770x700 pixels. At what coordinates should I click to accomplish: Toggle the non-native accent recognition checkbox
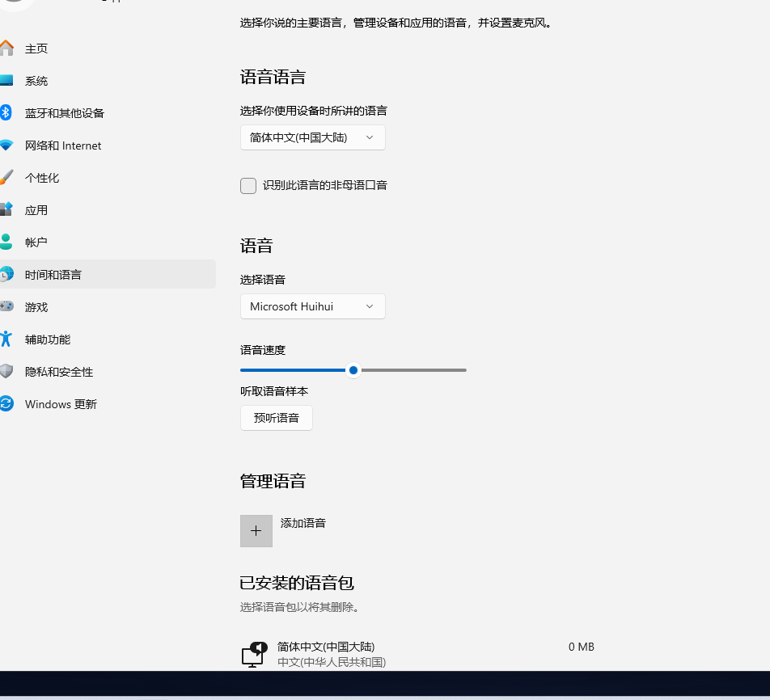click(x=248, y=186)
